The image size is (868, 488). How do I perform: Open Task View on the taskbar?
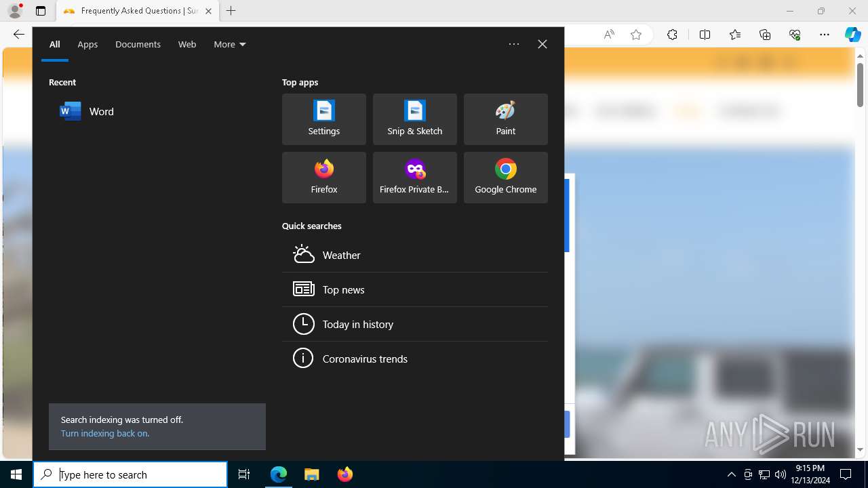point(244,474)
